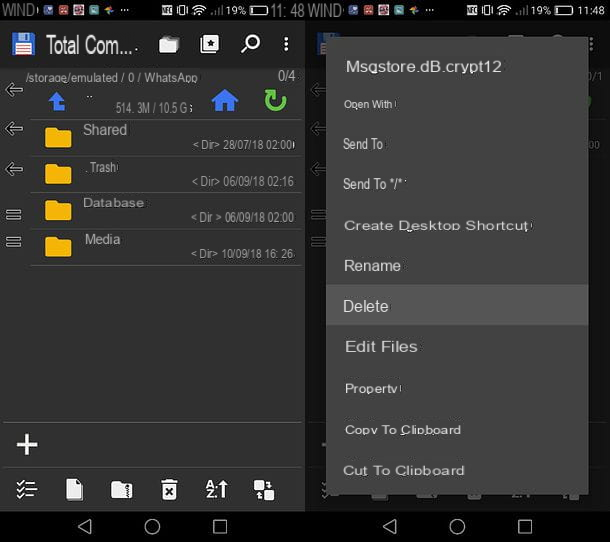610x542 pixels.
Task: Choose Delete from the context menu
Action: click(x=457, y=306)
